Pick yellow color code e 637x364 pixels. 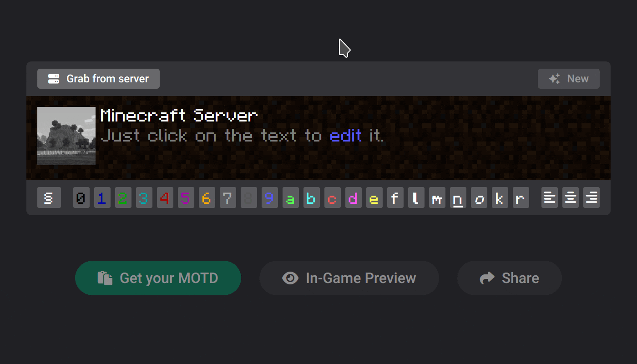pos(374,198)
